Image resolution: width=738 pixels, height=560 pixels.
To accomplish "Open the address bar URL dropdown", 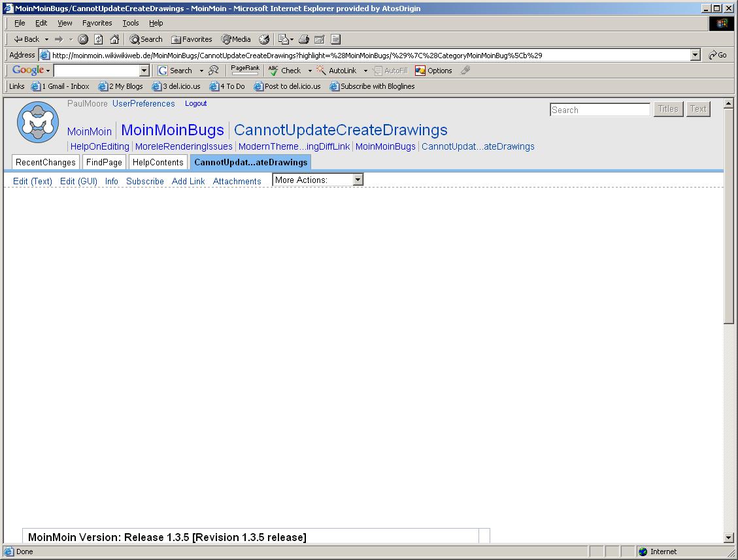I will click(696, 55).
